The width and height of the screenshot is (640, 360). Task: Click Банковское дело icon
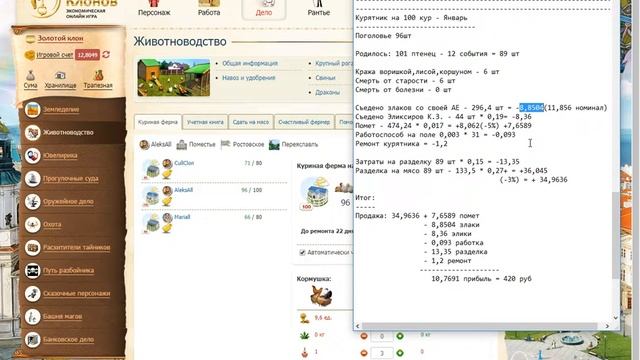(32, 339)
